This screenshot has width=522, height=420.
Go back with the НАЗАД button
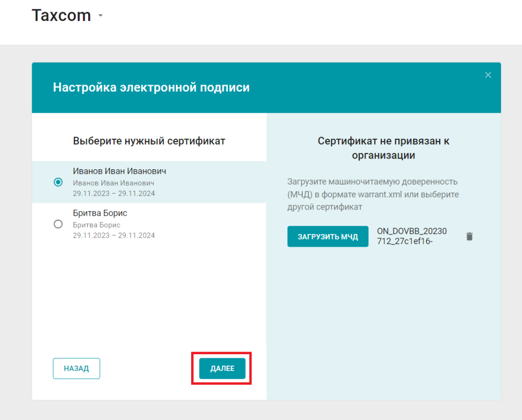[x=76, y=369]
